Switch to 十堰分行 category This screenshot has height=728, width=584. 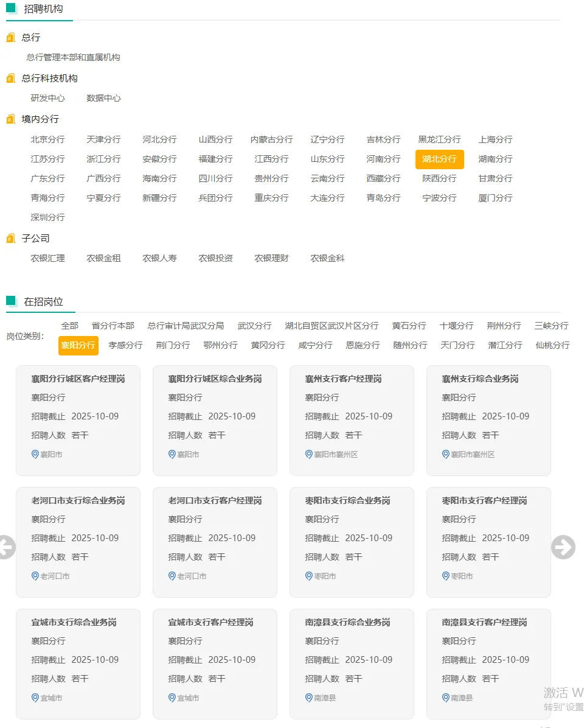click(456, 326)
